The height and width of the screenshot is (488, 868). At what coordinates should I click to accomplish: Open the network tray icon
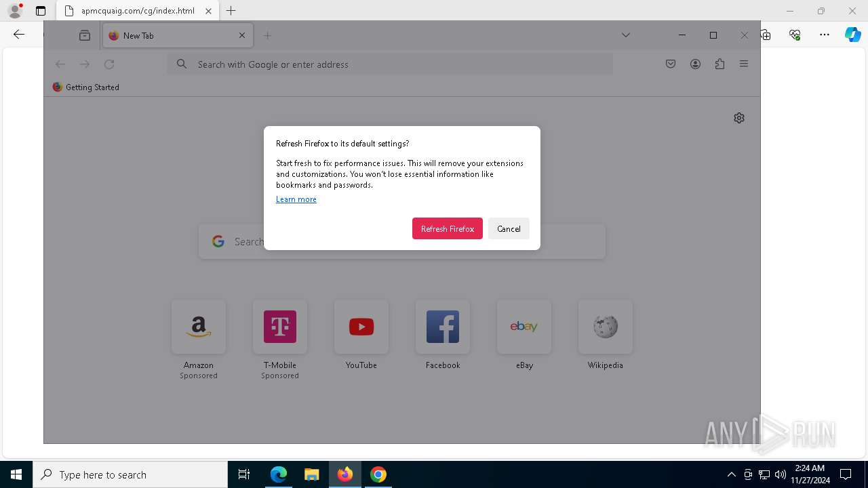click(x=764, y=474)
